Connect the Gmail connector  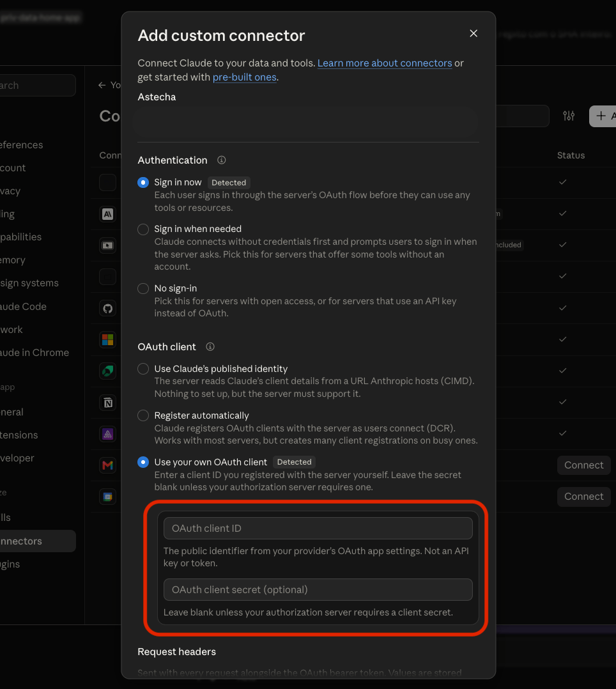pos(583,465)
